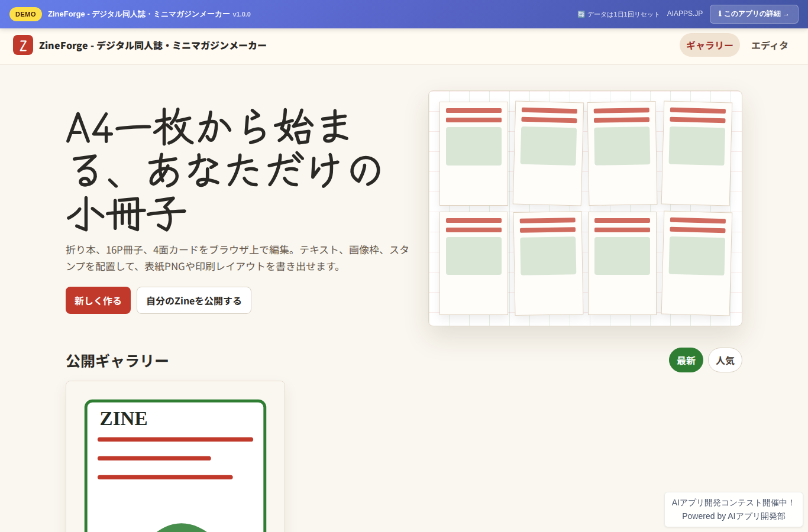The height and width of the screenshot is (532, 808).
Task: Click the 新しく作る button
Action: (98, 300)
